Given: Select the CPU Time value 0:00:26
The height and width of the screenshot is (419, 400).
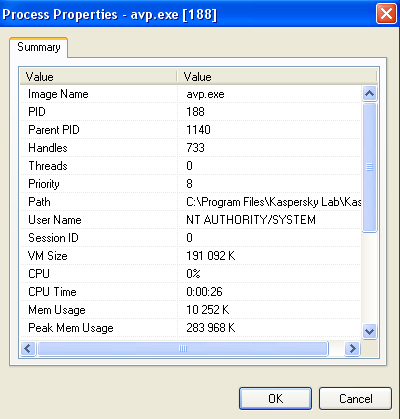Looking at the screenshot, I should coord(204,292).
